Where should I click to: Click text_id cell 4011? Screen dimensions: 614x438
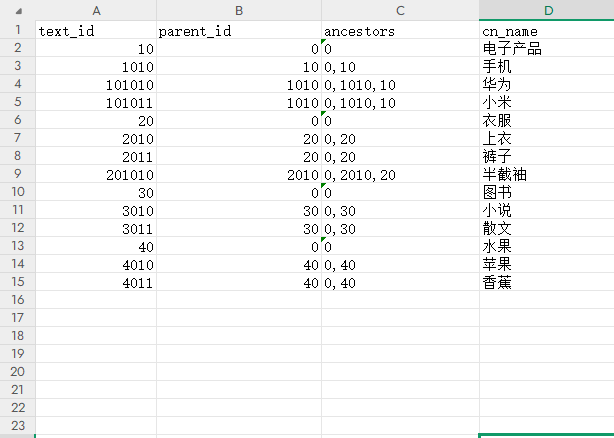pyautogui.click(x=96, y=282)
